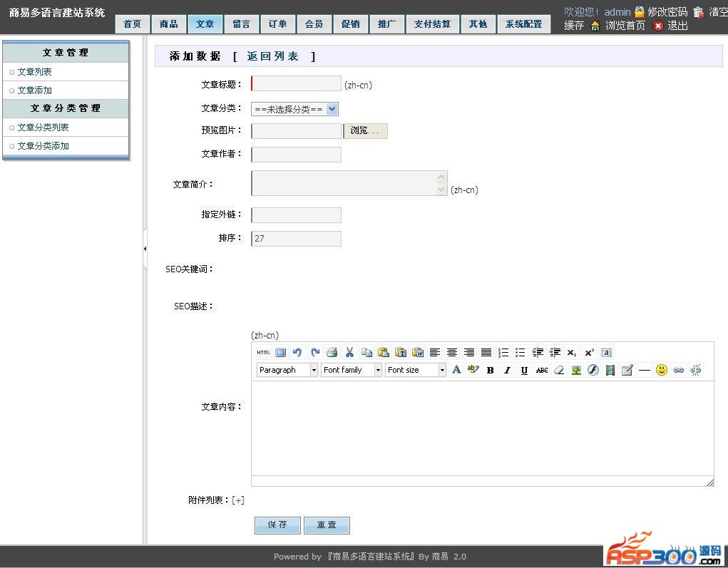The height and width of the screenshot is (568, 728).
Task: Expand the Font size dropdown
Action: pyautogui.click(x=416, y=370)
